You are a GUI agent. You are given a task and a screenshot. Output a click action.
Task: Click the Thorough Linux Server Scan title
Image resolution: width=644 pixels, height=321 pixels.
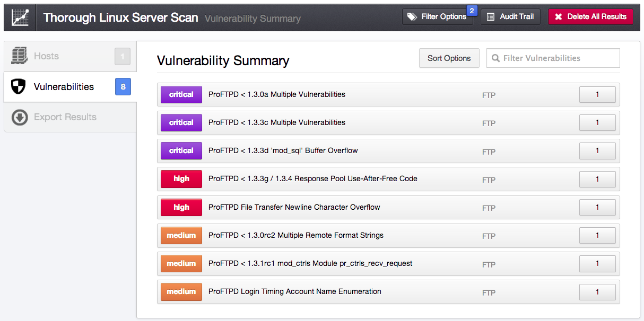coord(120,17)
